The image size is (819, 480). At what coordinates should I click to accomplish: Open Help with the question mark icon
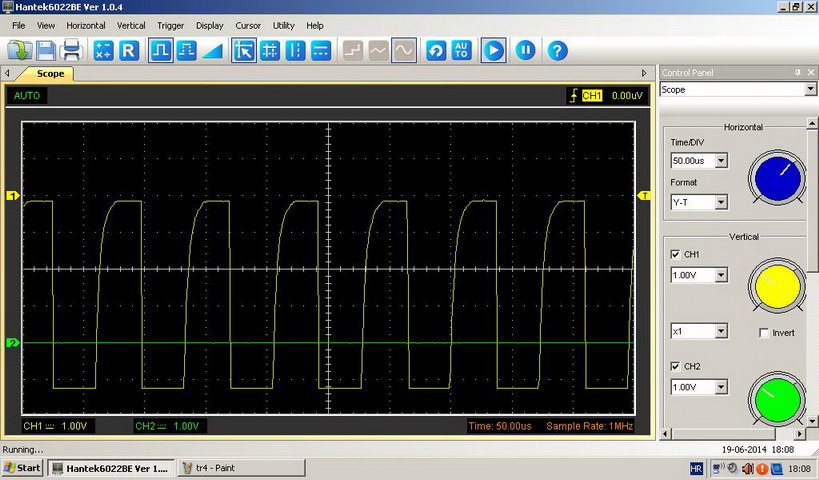pyautogui.click(x=557, y=50)
